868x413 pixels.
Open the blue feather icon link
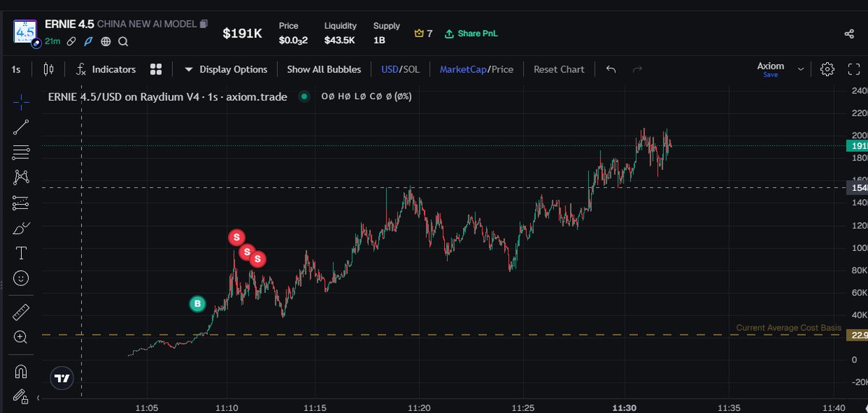pyautogui.click(x=88, y=42)
